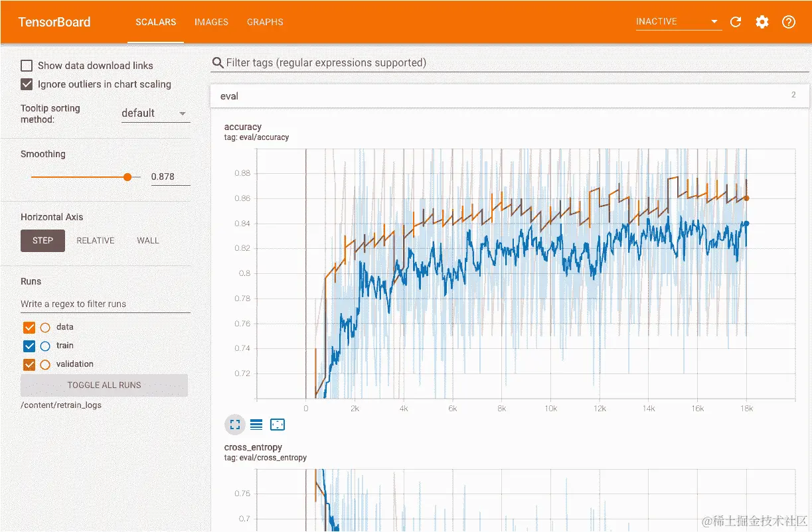The image size is (812, 532).
Task: Click search magnifier icon by tag filter
Action: point(217,63)
